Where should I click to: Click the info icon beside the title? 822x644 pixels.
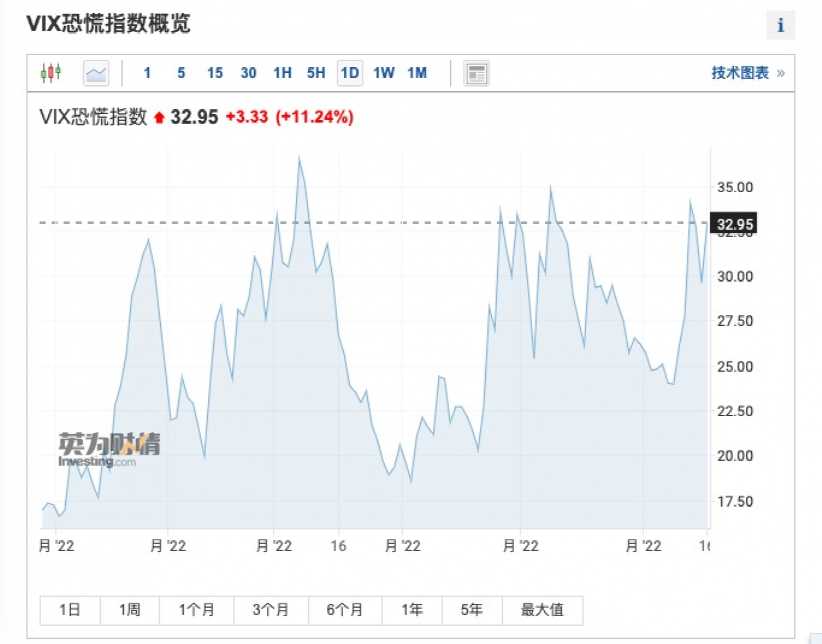[780, 26]
